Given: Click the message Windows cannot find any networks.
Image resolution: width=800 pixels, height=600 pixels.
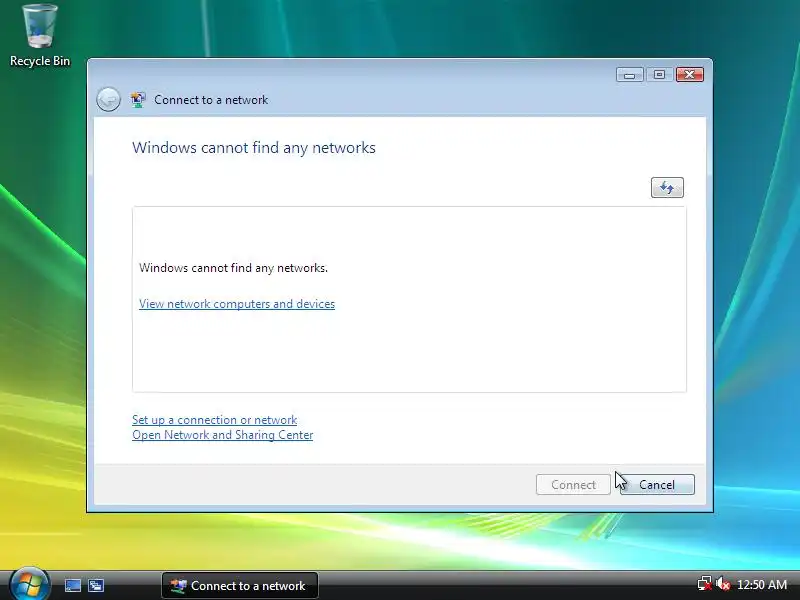Looking at the screenshot, I should [233, 268].
